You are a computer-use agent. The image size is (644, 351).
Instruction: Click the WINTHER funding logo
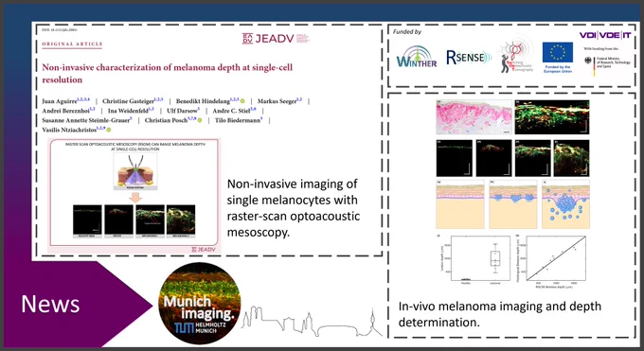[417, 57]
